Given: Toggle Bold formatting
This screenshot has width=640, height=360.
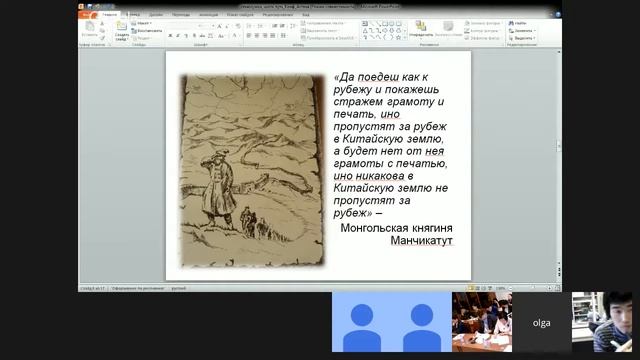Looking at the screenshot, I should click(x=170, y=36).
